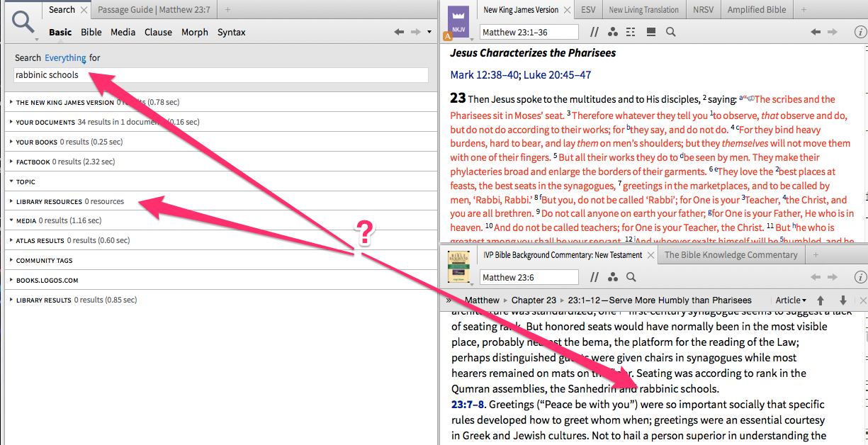Open the NKJV resource cover icon menu
This screenshot has height=445, width=868.
tap(457, 23)
